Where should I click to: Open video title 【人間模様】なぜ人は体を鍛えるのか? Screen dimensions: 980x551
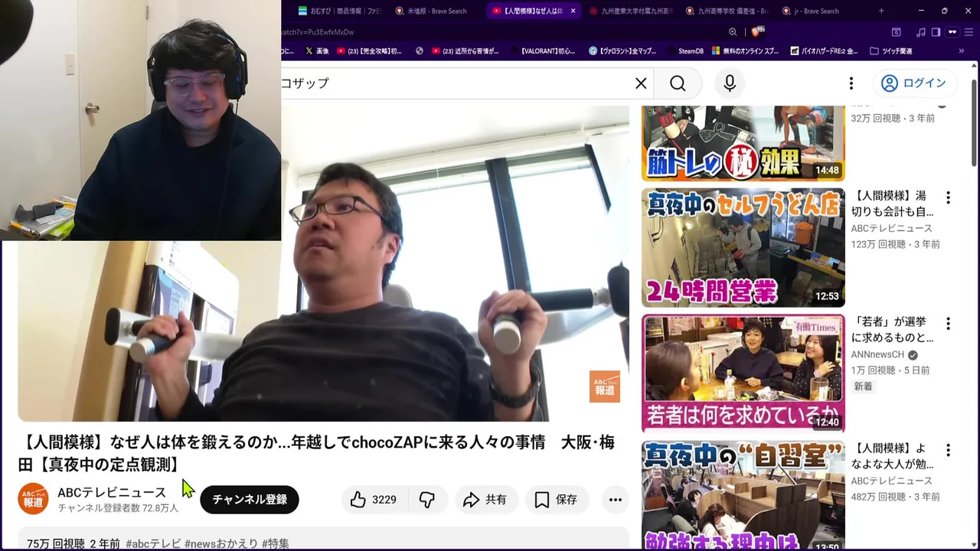(x=316, y=453)
